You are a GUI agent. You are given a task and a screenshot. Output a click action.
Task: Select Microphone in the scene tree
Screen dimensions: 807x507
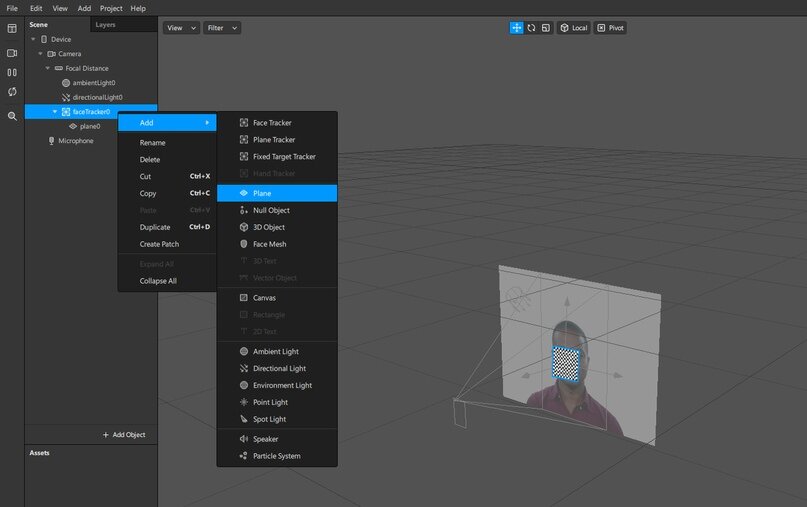point(75,141)
